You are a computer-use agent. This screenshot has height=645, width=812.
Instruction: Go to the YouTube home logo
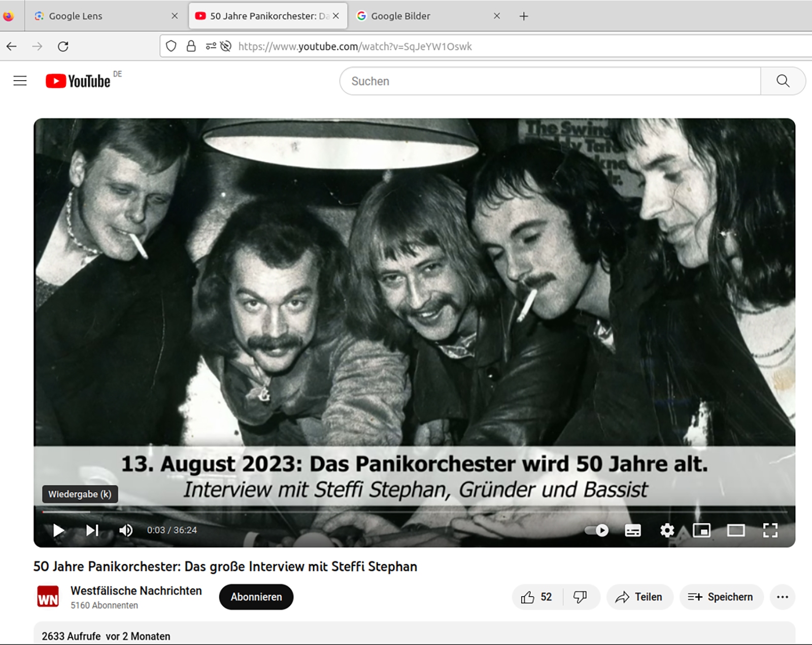(78, 81)
